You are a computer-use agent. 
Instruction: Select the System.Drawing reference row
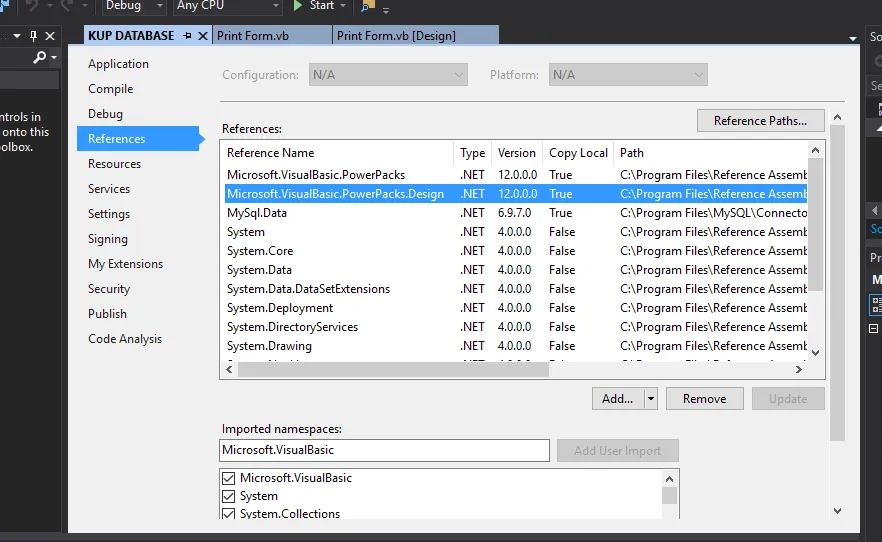[x=516, y=346]
